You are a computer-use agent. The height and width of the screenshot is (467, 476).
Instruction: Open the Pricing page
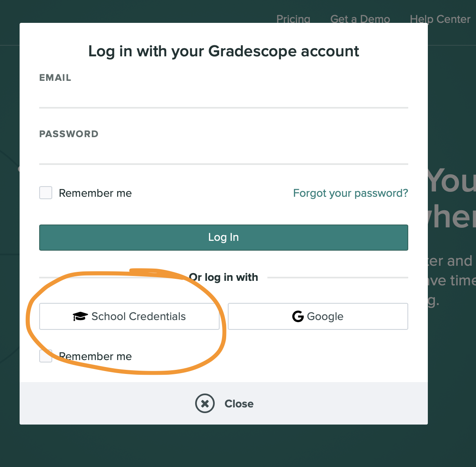coord(293,19)
